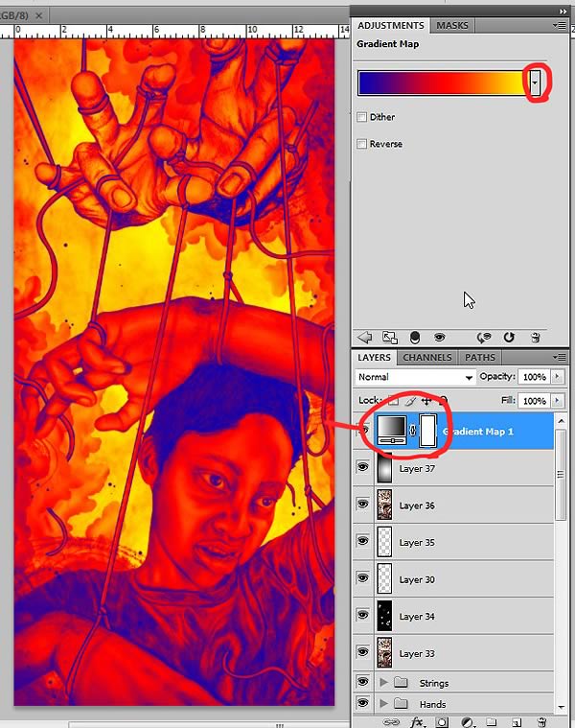575x728 pixels.
Task: Hide Layer 37
Action: coord(362,467)
